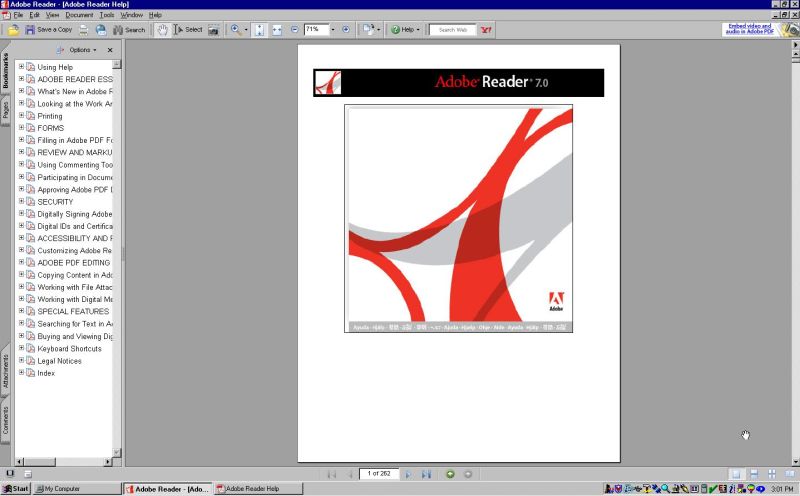Open a file with the folder icon
The image size is (800, 496).
[13, 30]
